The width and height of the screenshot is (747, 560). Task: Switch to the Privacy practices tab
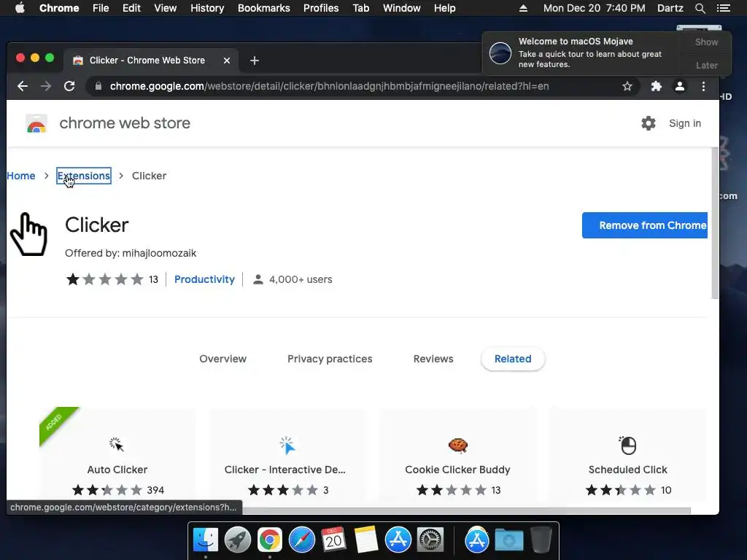pos(330,359)
